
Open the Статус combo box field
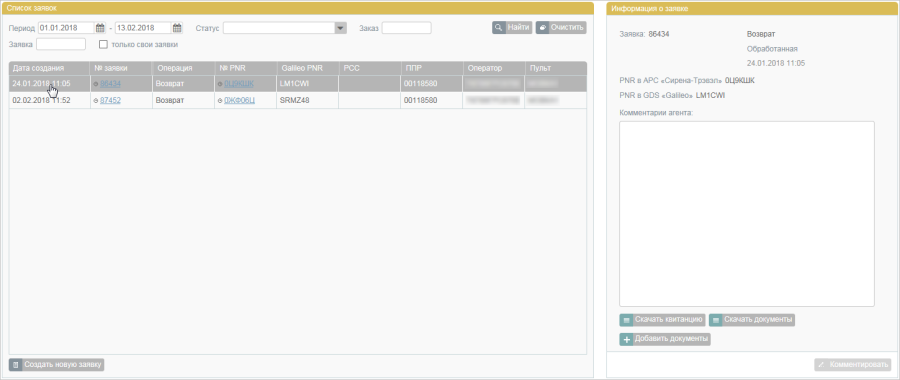[x=285, y=28]
